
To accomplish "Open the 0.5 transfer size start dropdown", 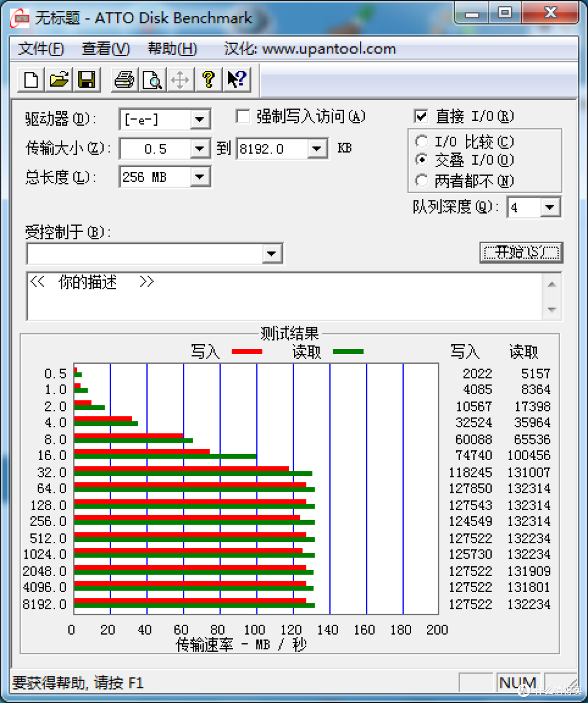I will [200, 148].
